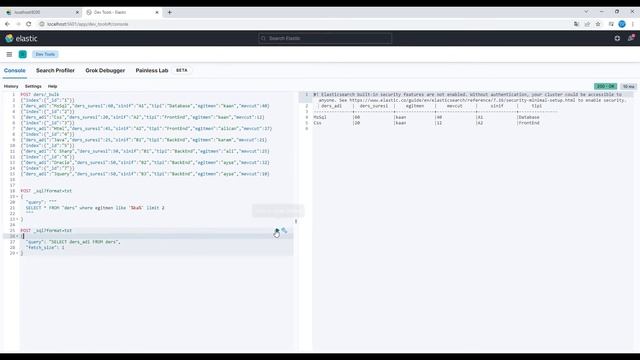Image resolution: width=640 pixels, height=360 pixels.
Task: Open the help menu icon in the header
Action: [x=617, y=38]
